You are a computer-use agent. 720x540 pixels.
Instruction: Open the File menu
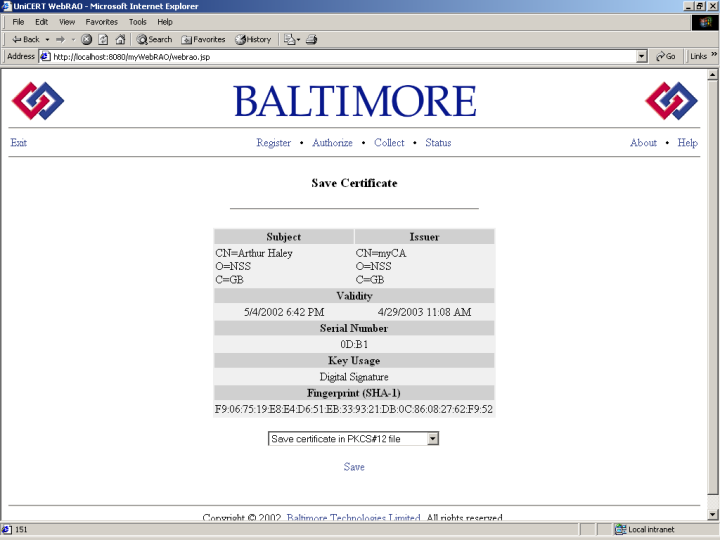[18, 22]
